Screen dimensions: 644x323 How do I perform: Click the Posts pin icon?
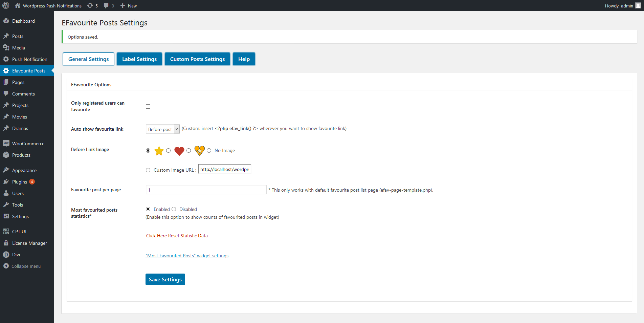[6, 36]
